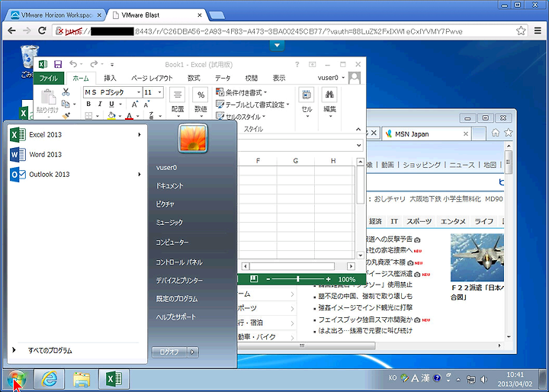Image resolution: width=549 pixels, height=392 pixels.
Task: Open the vuser0 account dropdown in Excel
Action: click(331, 78)
